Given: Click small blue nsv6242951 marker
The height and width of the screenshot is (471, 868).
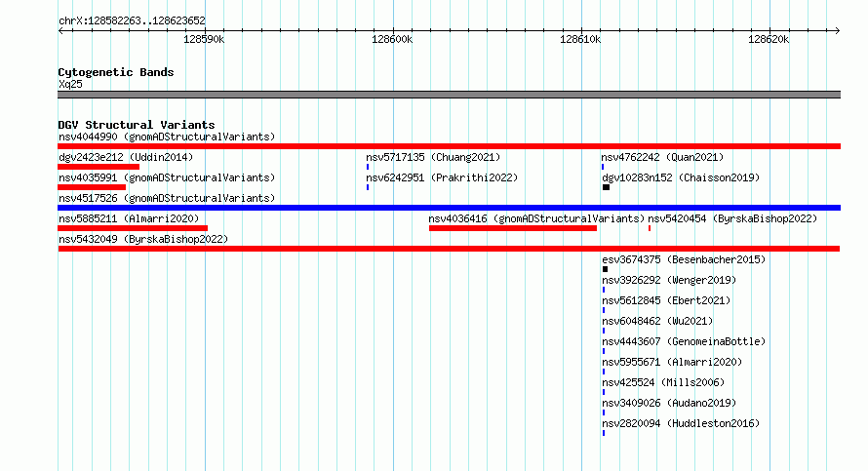Looking at the screenshot, I should [x=368, y=187].
